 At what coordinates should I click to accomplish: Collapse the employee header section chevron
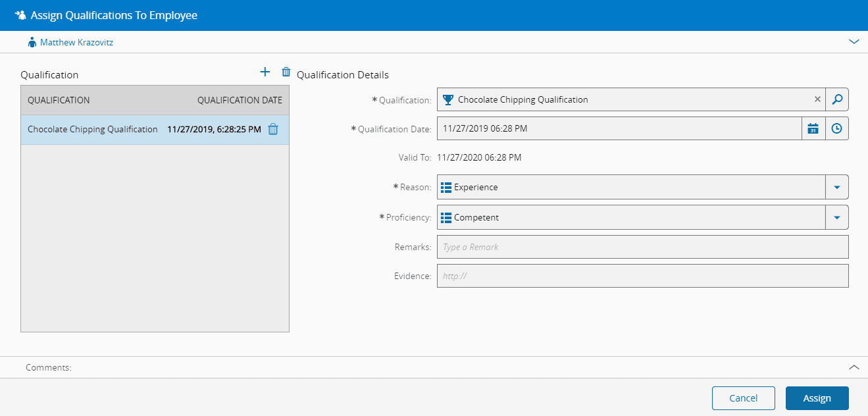[x=854, y=41]
